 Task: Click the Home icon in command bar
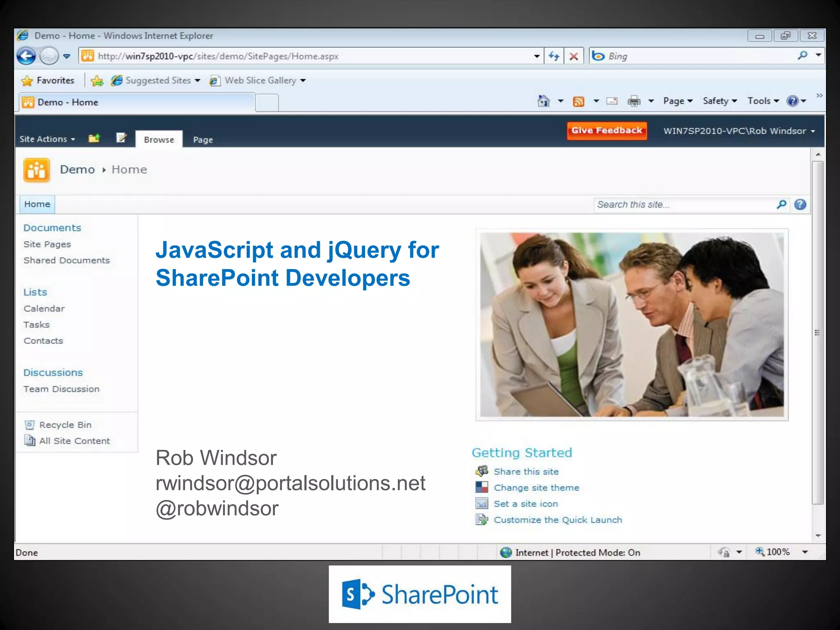click(x=543, y=101)
